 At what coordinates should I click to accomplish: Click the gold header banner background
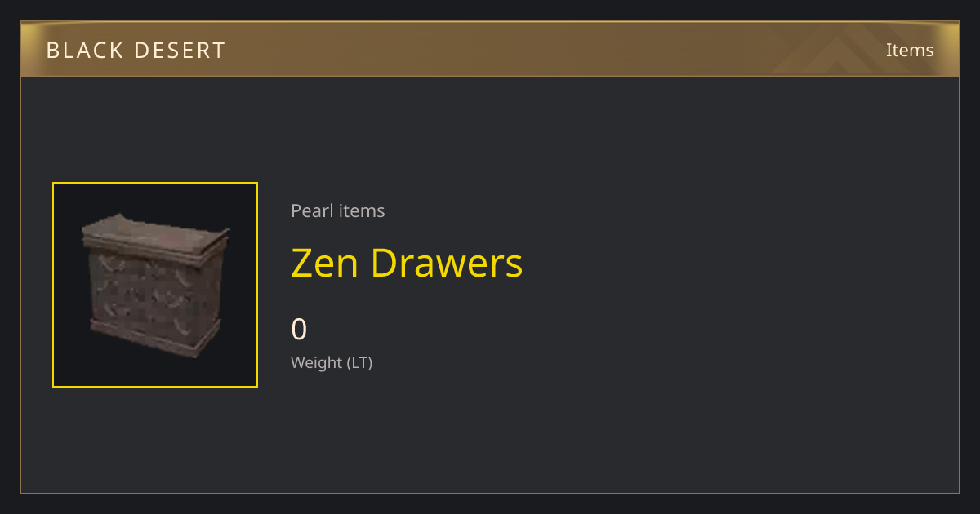(x=490, y=49)
